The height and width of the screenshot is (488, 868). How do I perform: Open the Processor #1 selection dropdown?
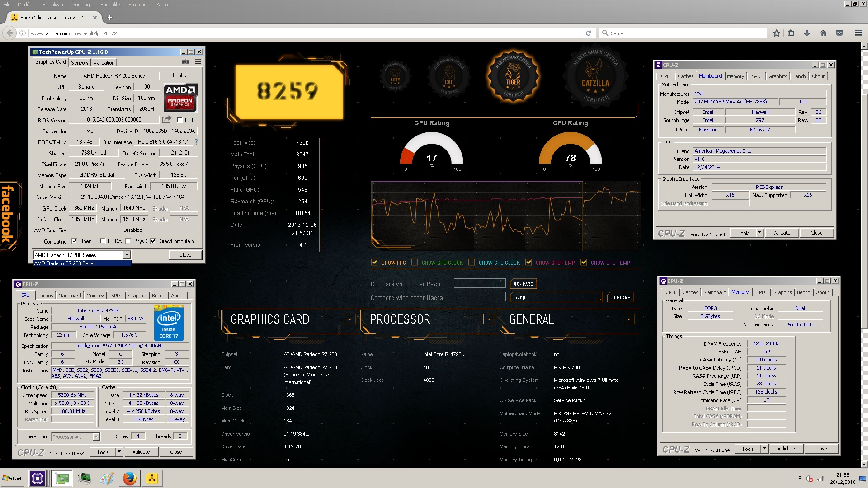coord(96,436)
